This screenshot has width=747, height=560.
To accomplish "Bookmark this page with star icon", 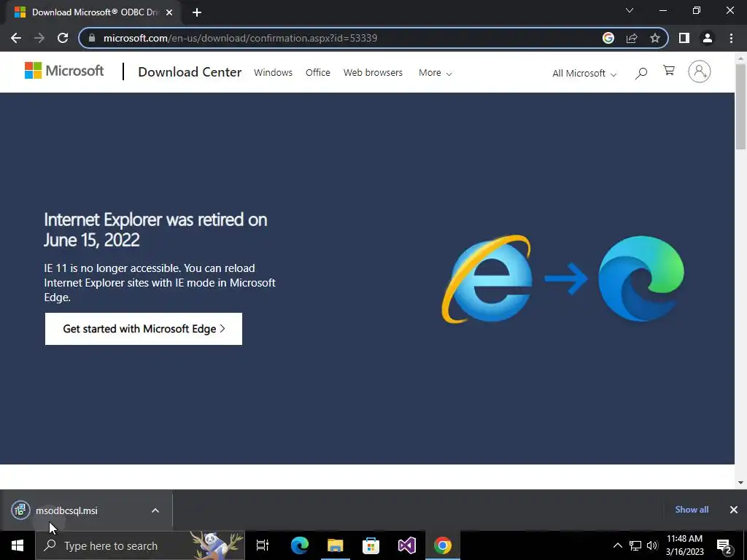I will click(x=655, y=38).
